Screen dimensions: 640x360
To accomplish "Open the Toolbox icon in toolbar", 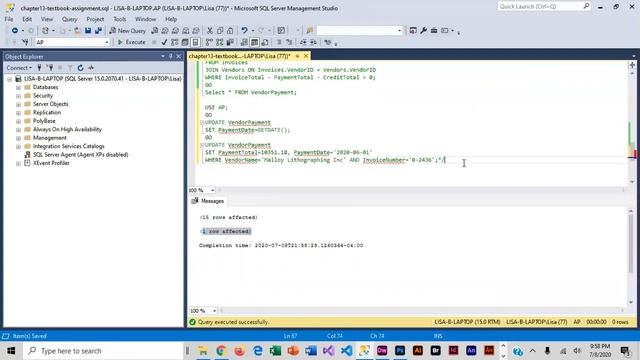I will (x=434, y=31).
